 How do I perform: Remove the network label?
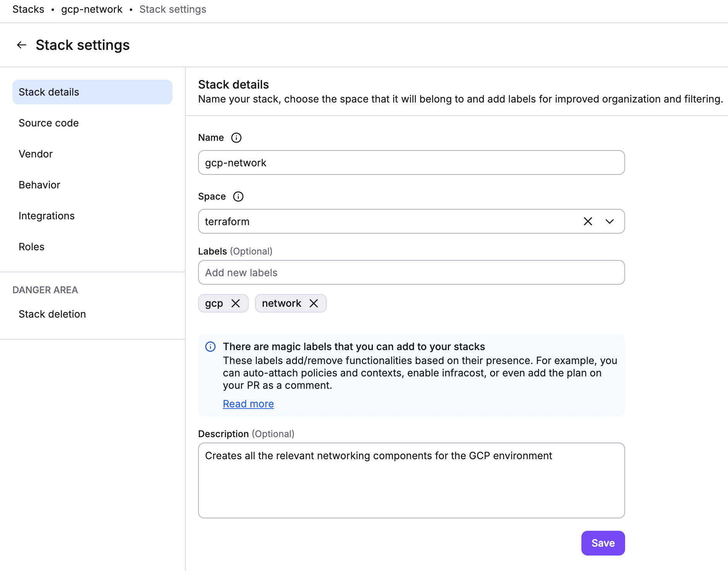point(314,303)
